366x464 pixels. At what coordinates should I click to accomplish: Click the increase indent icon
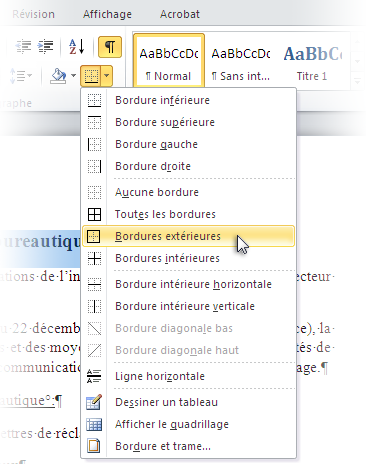[46, 47]
